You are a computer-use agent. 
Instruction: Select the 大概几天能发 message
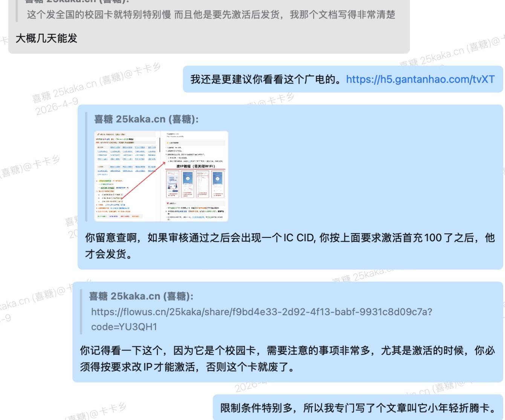coord(46,38)
